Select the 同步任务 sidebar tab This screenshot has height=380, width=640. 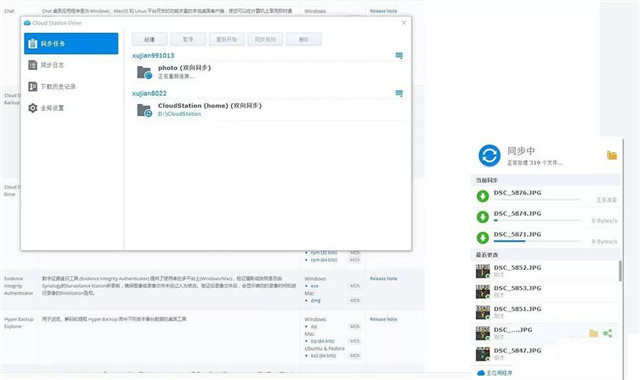coord(71,43)
